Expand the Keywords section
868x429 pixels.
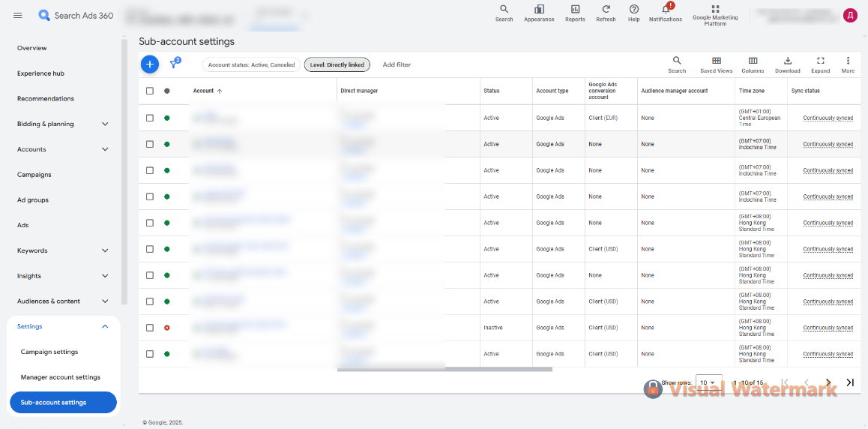[105, 250]
